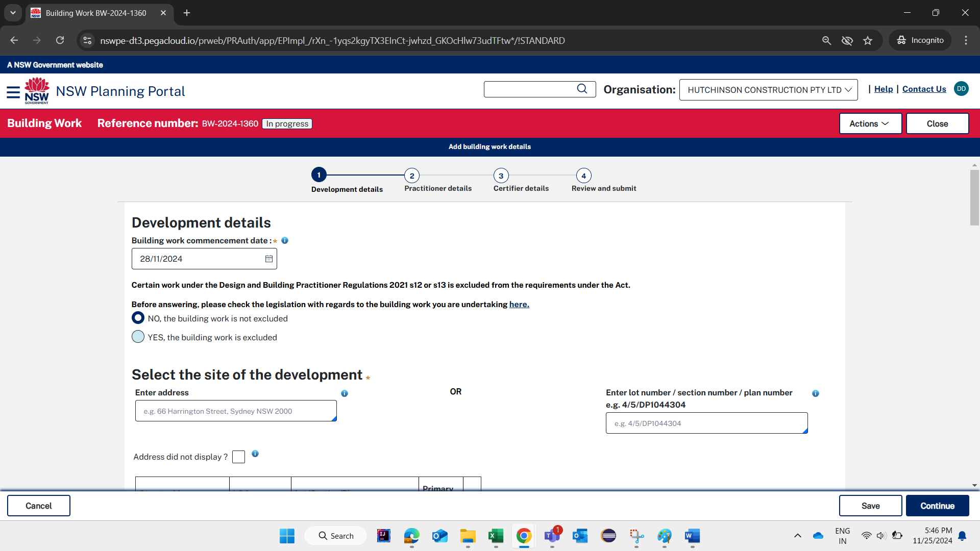Click the Save button
Image resolution: width=980 pixels, height=551 pixels.
coord(870,506)
